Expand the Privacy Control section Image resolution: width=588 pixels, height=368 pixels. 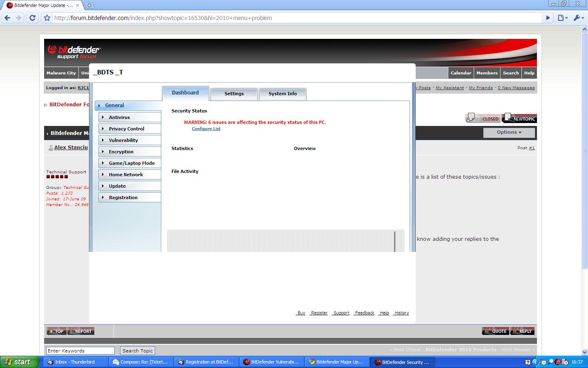130,129
